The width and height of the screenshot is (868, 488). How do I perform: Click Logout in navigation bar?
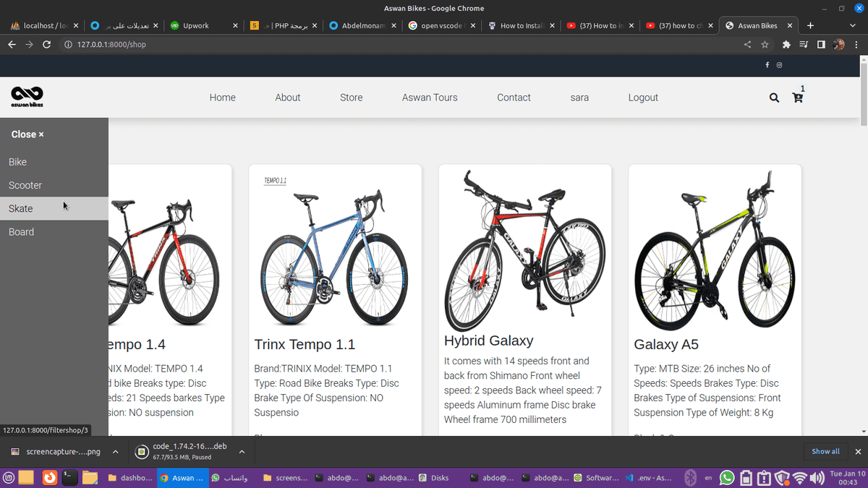(x=643, y=98)
